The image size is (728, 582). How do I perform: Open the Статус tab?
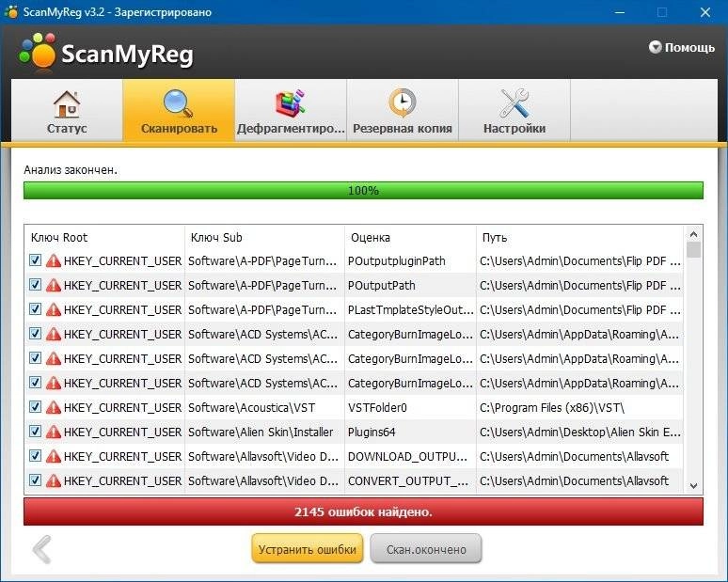point(67,110)
